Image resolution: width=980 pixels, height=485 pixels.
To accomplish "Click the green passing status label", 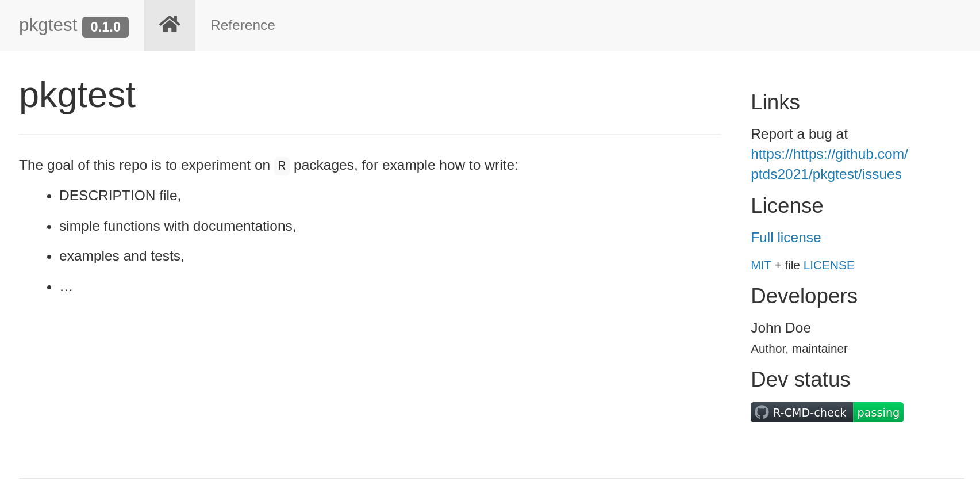I will point(878,413).
